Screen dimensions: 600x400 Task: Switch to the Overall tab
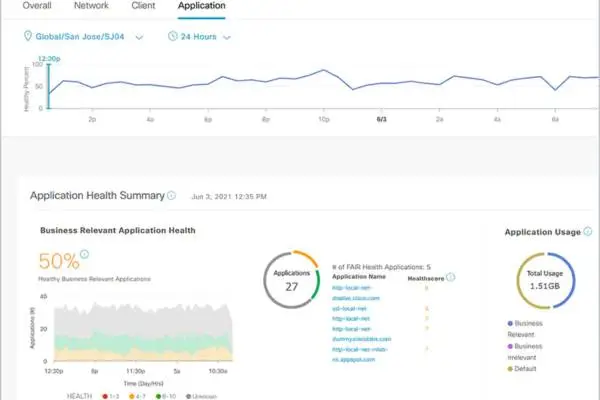[38, 6]
